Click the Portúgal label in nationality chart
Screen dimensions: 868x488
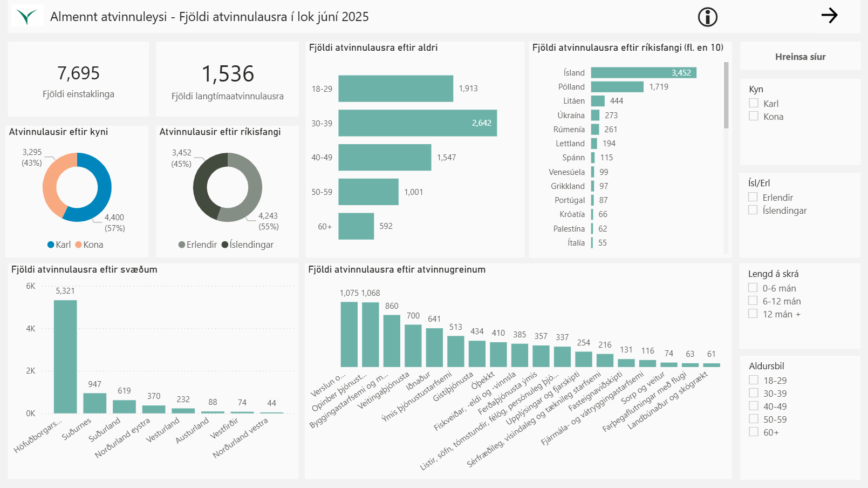570,200
